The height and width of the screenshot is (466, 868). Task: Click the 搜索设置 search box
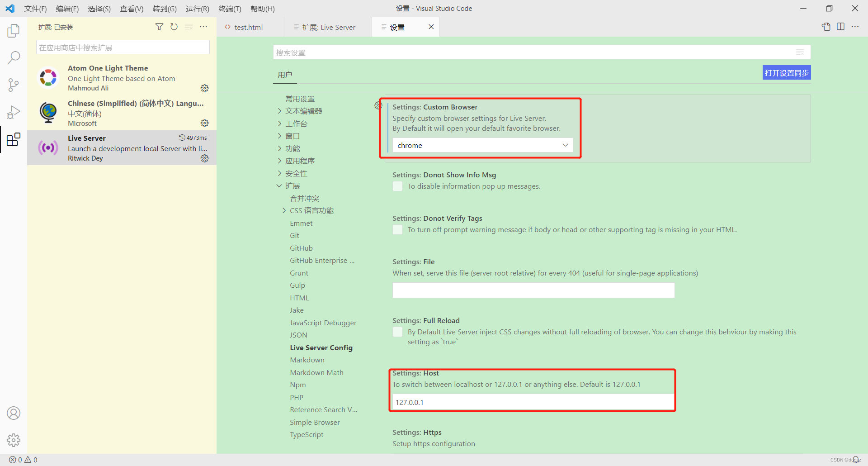pyautogui.click(x=542, y=52)
